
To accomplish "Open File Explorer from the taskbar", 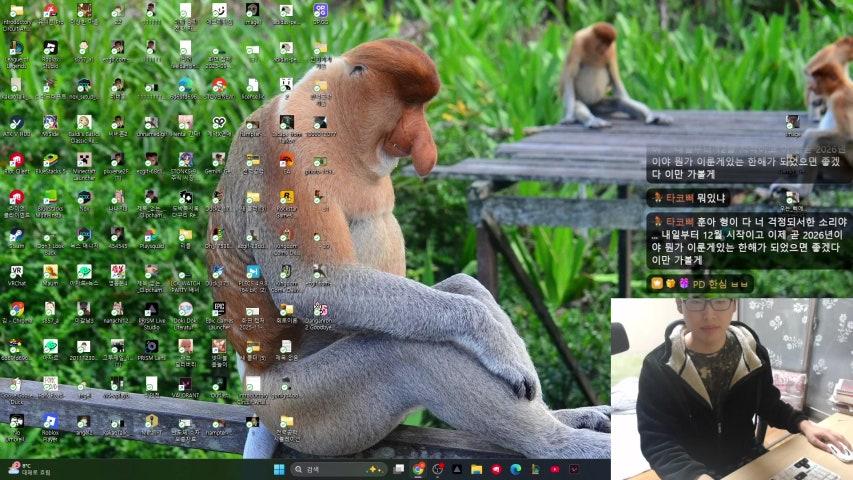I will pyautogui.click(x=477, y=469).
